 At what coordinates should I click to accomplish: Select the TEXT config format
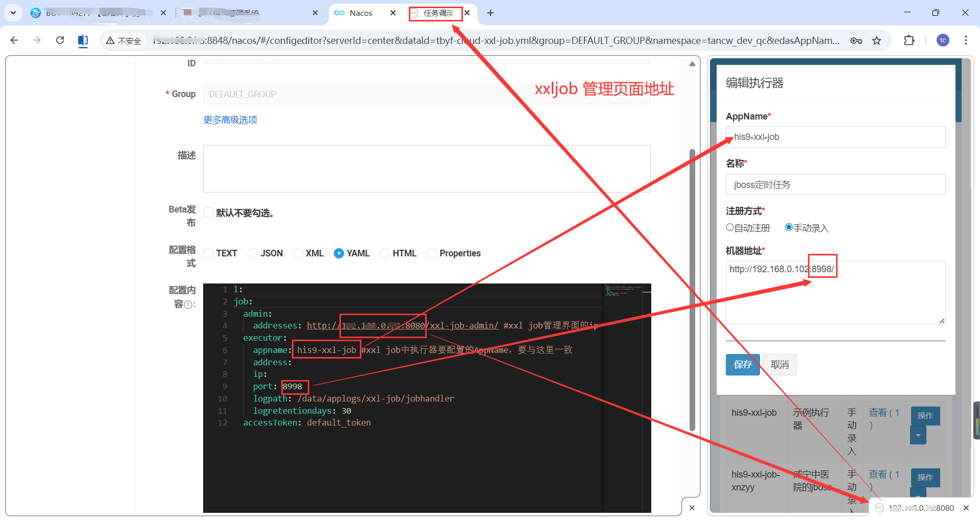(208, 253)
